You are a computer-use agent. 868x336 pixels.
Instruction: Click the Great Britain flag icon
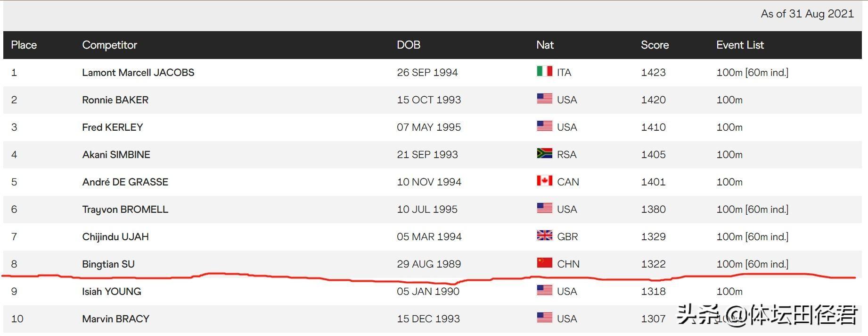pos(544,235)
